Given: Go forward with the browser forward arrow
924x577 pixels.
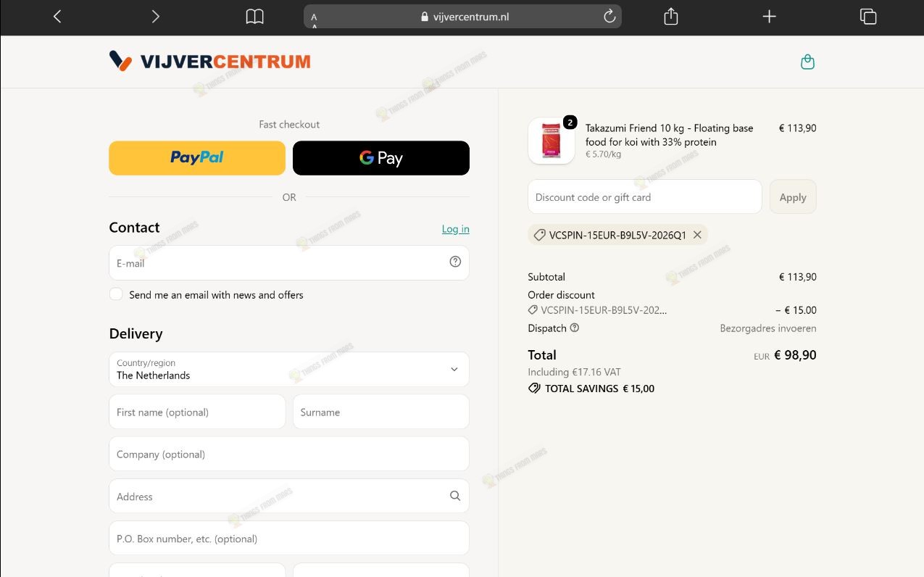Looking at the screenshot, I should click(155, 17).
